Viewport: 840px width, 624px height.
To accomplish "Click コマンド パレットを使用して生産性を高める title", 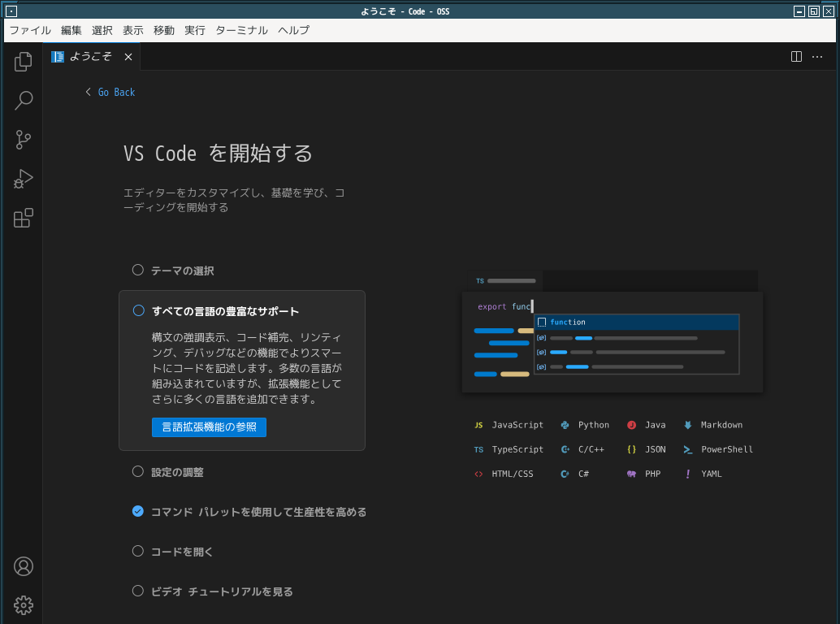I will 259,512.
